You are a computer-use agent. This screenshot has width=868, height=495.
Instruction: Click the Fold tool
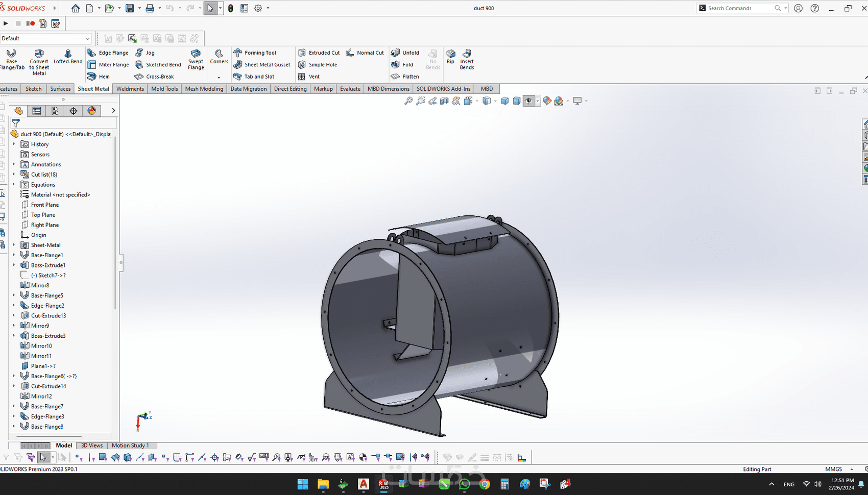(x=402, y=65)
